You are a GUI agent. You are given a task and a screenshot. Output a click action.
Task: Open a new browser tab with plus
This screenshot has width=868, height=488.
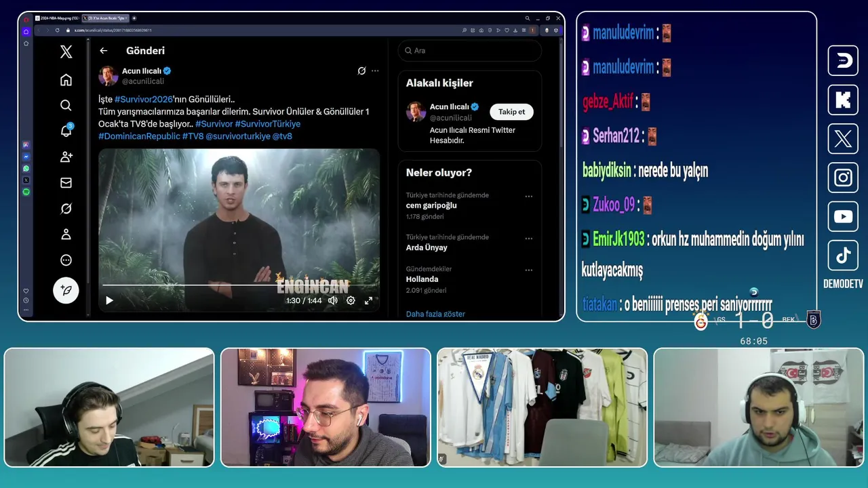click(134, 18)
